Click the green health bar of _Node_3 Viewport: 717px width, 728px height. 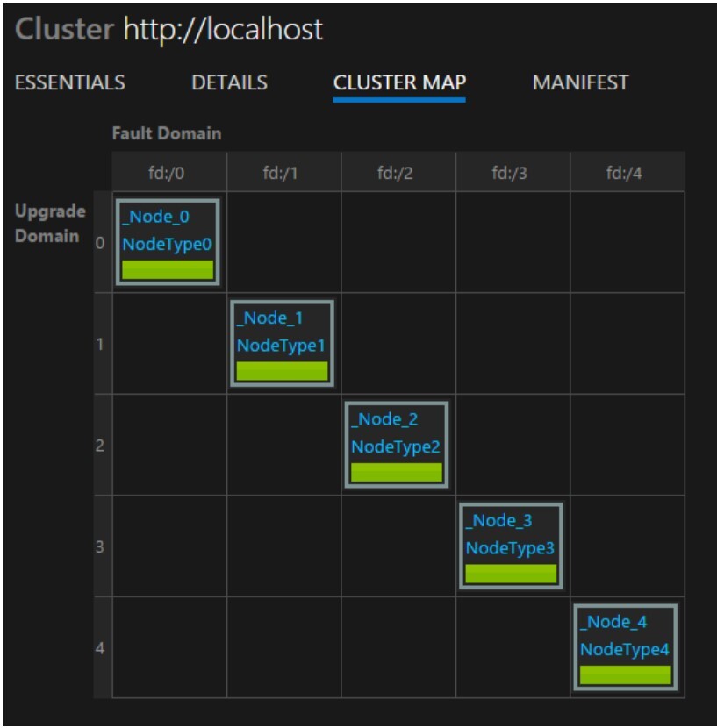pos(511,575)
